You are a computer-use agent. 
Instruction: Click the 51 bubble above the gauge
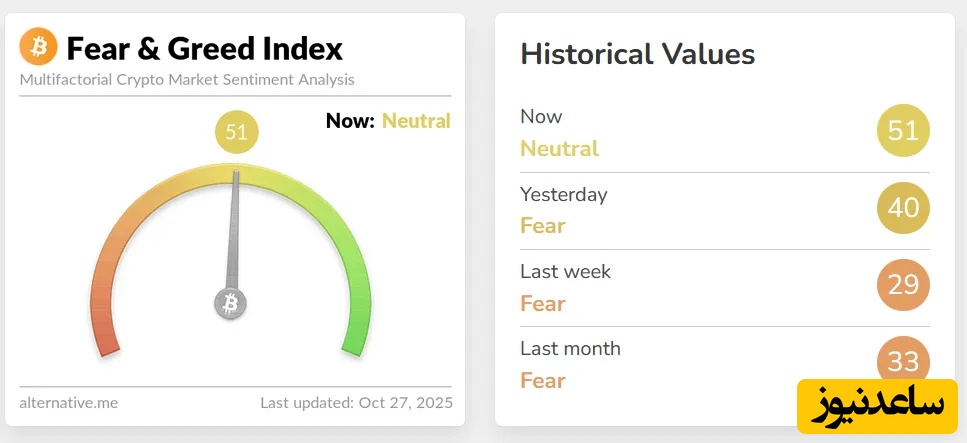[x=237, y=132]
